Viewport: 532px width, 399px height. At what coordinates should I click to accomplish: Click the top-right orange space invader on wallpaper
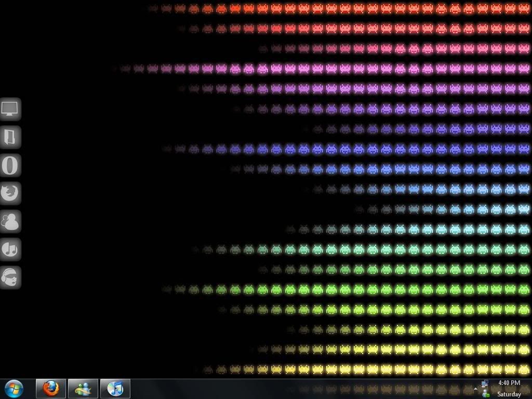coord(524,8)
